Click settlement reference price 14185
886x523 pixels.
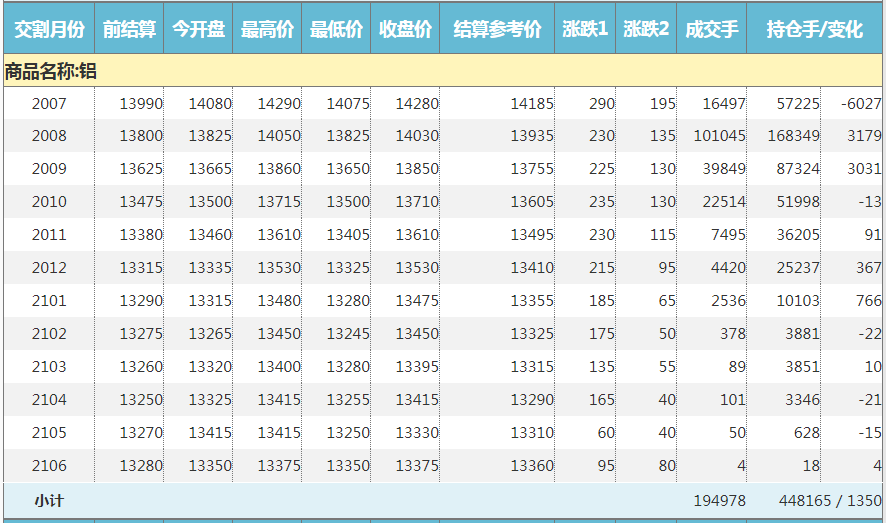pos(531,104)
